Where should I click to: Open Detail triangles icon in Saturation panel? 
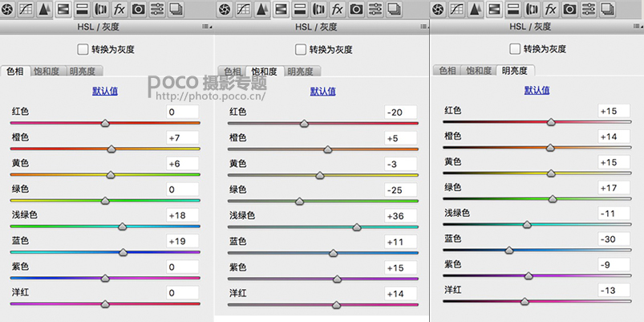coord(261,9)
